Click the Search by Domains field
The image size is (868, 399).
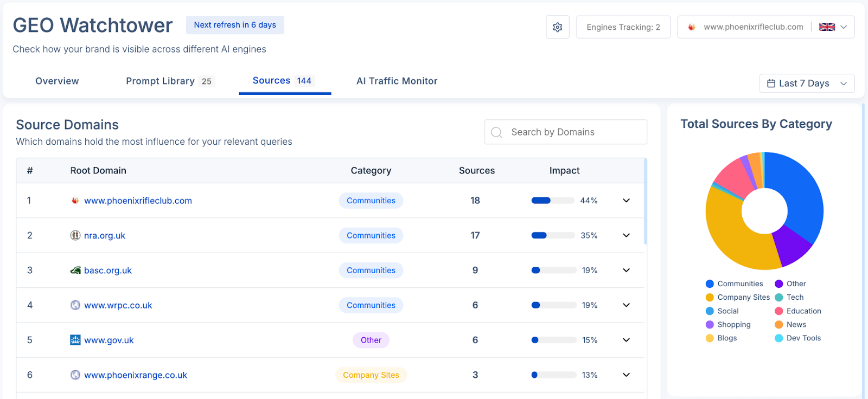click(x=566, y=132)
